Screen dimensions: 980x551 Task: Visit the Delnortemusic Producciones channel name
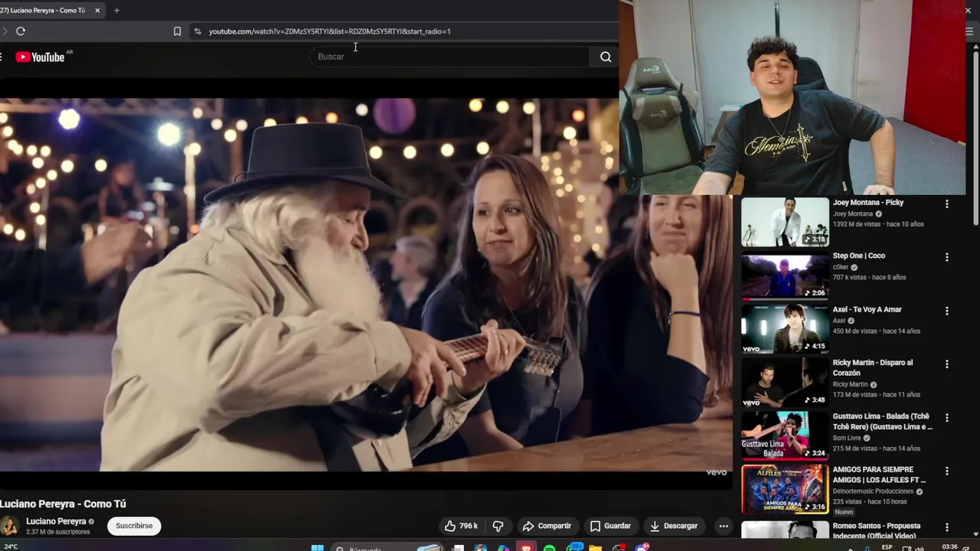click(x=874, y=491)
